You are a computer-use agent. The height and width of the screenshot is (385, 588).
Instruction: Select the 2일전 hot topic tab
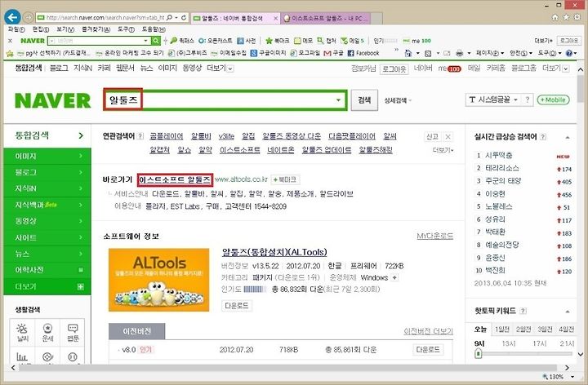pos(523,330)
